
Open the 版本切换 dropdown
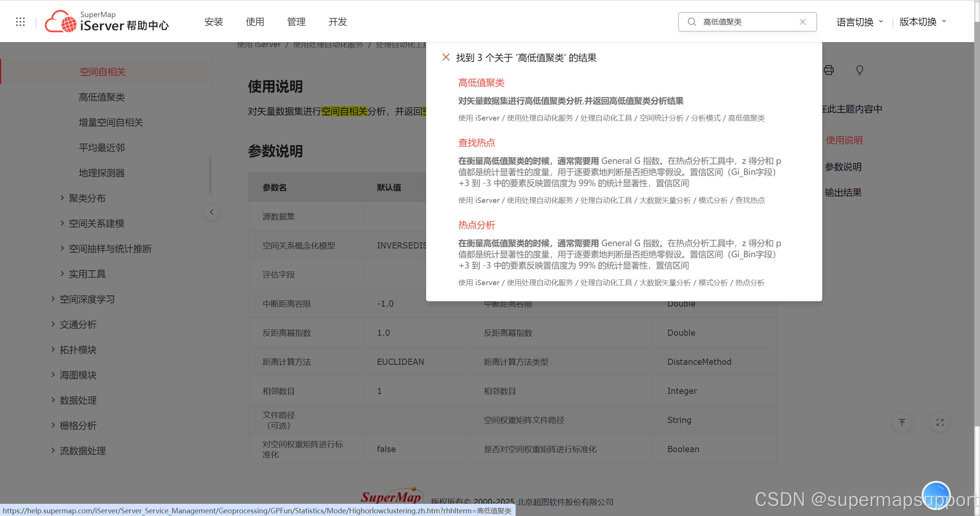(923, 22)
